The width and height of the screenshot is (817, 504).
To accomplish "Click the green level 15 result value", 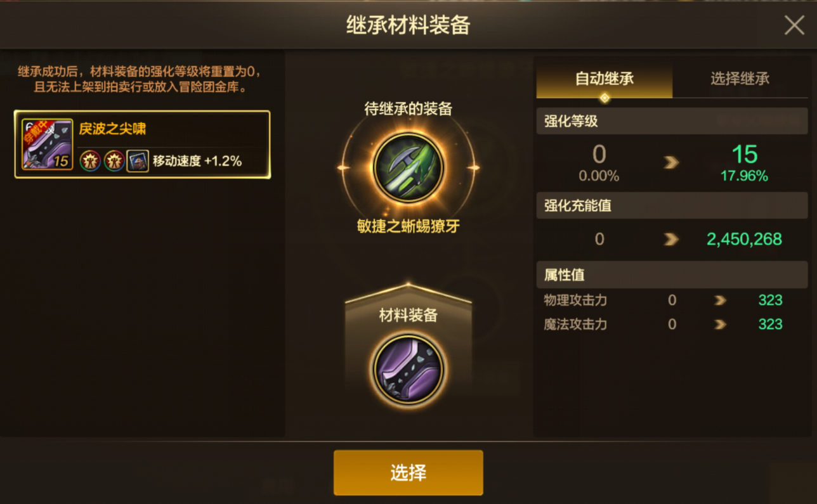I will (744, 155).
